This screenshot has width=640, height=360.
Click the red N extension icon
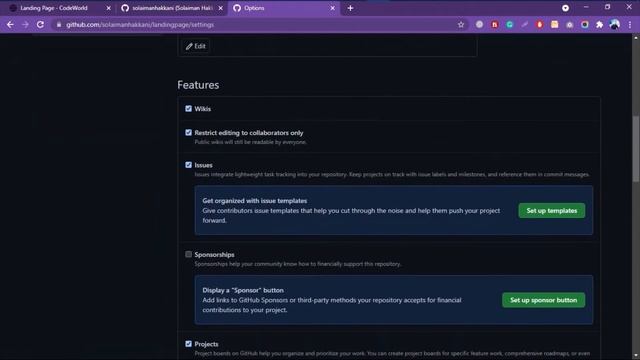[x=495, y=24]
